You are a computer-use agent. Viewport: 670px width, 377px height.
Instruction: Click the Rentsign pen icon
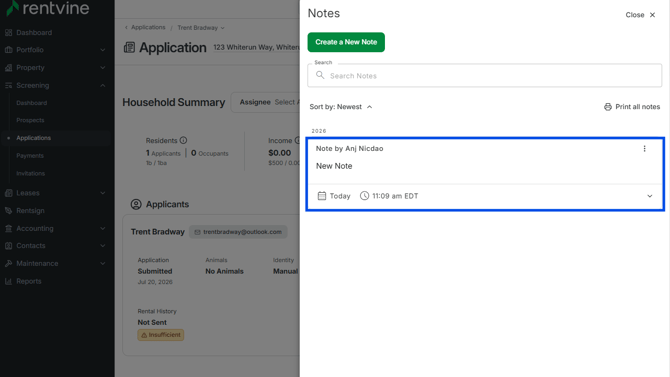pyautogui.click(x=9, y=210)
